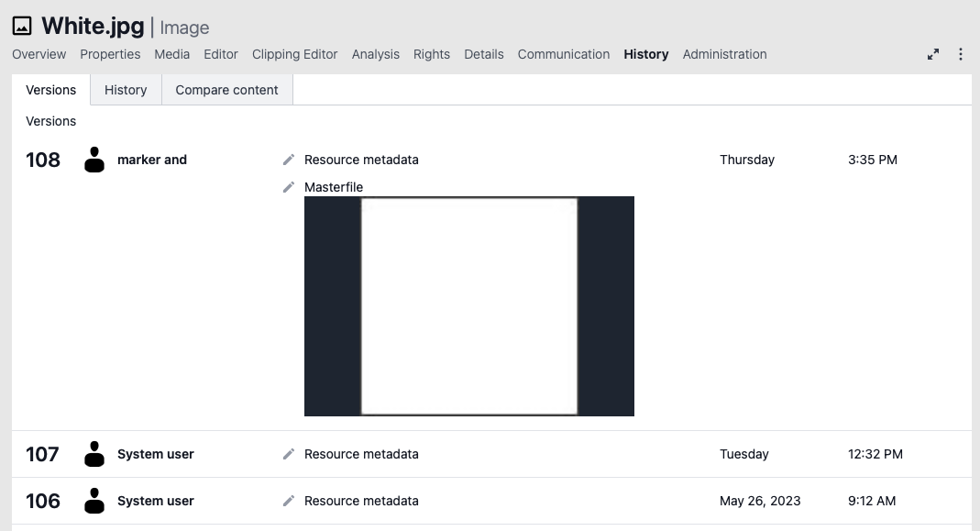
Task: Open the Masterfile link for version 108
Action: 333,187
